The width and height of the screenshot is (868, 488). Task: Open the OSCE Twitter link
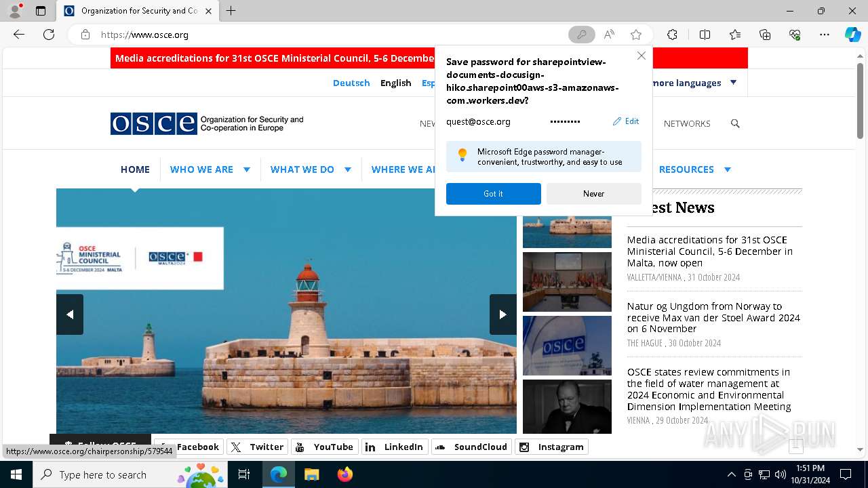pyautogui.click(x=257, y=447)
